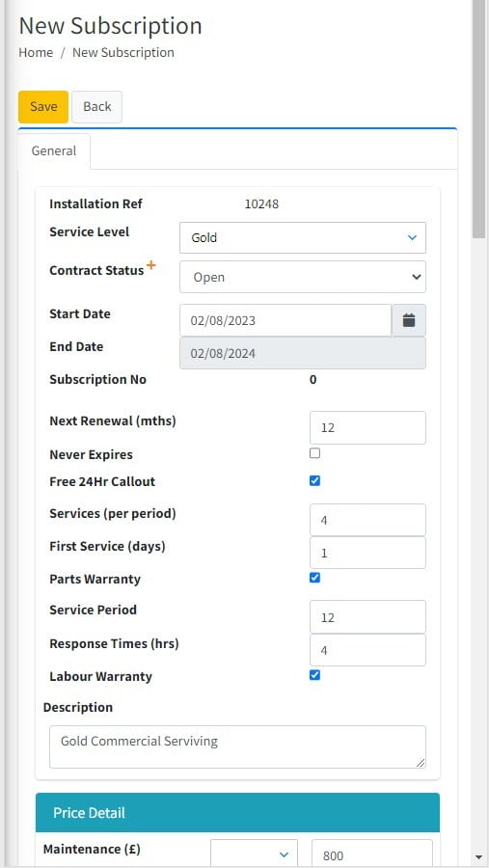Click the scrollbar down arrow
The width and height of the screenshot is (489, 868).
click(479, 856)
